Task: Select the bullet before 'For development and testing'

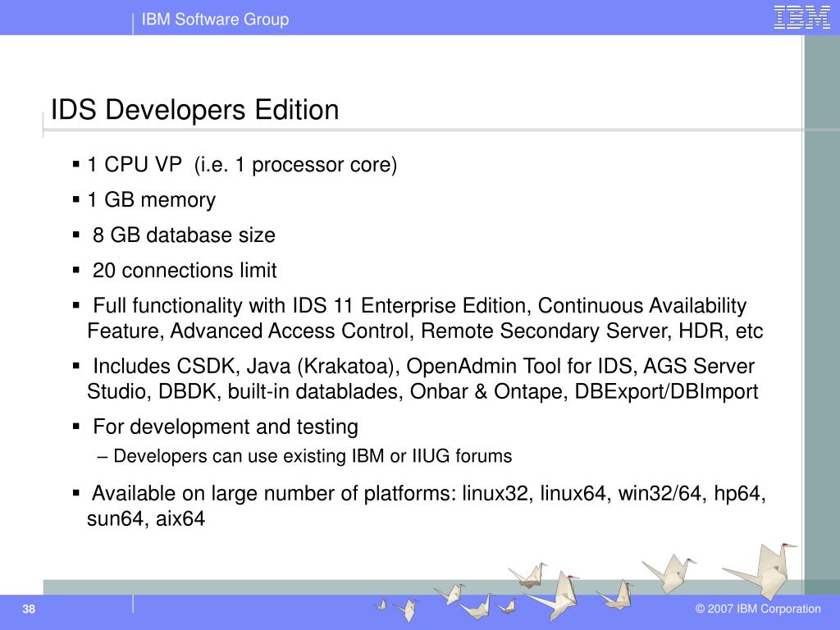Action: (x=76, y=427)
